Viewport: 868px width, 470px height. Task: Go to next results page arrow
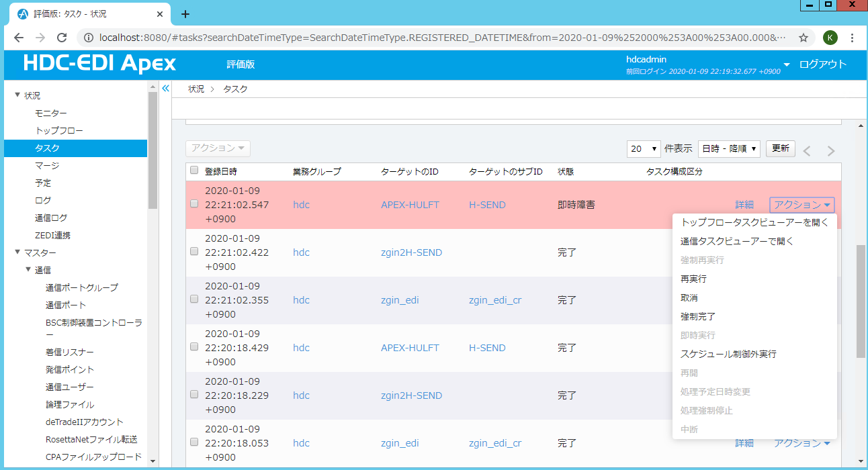831,151
